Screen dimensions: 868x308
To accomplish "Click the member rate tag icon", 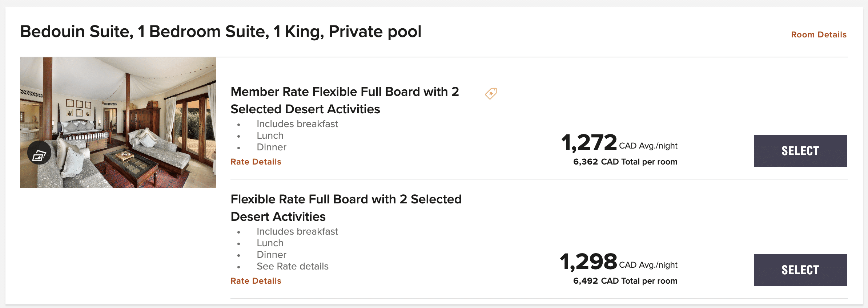I will [491, 93].
